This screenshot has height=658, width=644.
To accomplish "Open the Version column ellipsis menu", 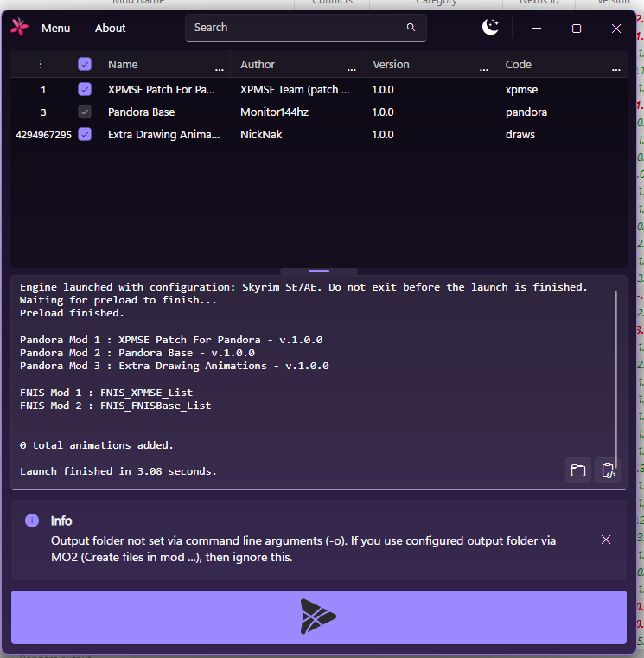I will pos(484,70).
